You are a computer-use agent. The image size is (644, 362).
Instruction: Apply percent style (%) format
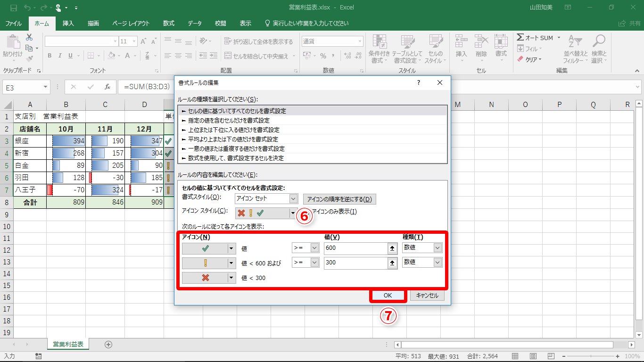[x=323, y=56]
